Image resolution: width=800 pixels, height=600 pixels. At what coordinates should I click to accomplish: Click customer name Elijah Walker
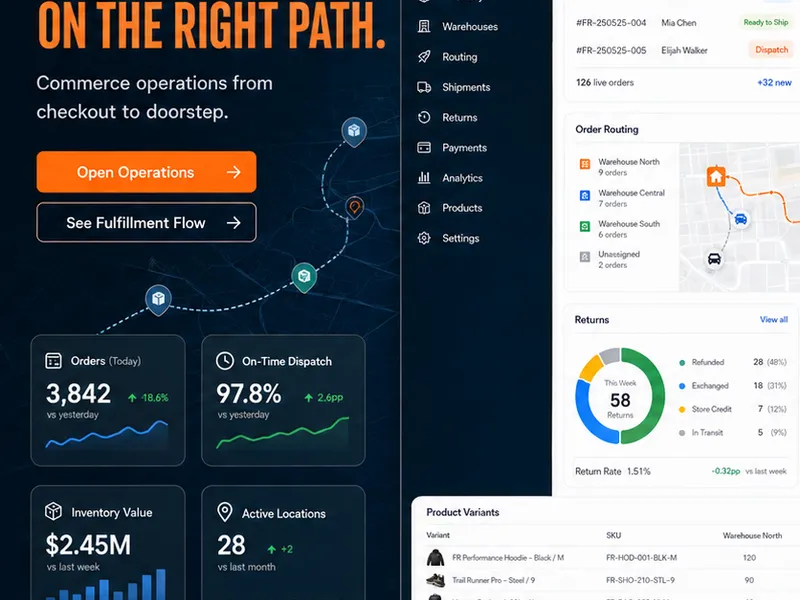684,50
